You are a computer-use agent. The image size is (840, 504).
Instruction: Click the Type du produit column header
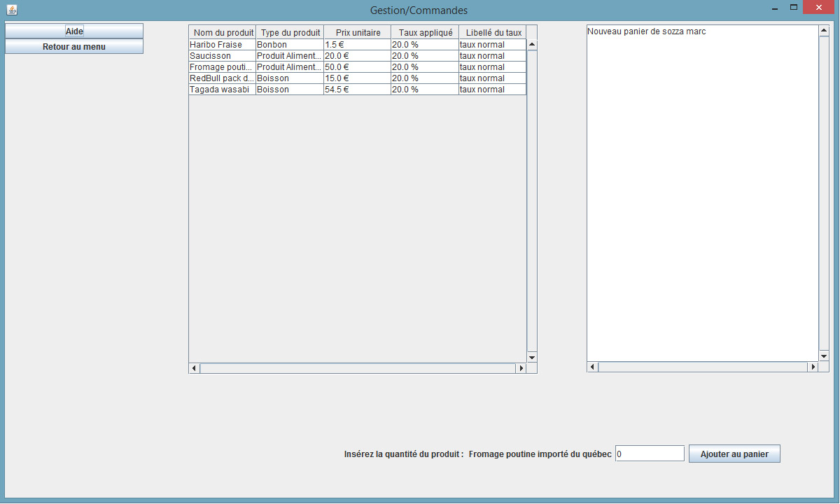pyautogui.click(x=290, y=33)
